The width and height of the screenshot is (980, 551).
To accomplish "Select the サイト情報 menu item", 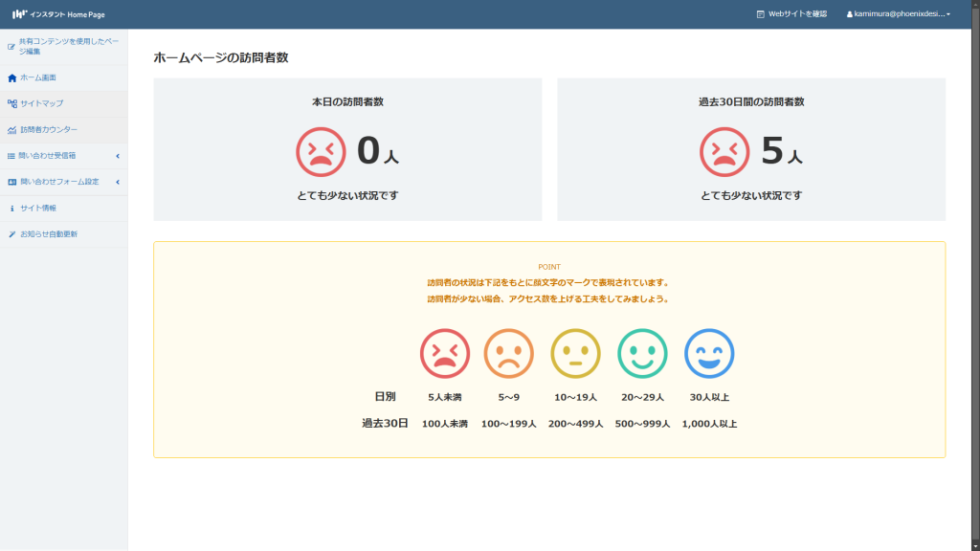I will 38,209.
